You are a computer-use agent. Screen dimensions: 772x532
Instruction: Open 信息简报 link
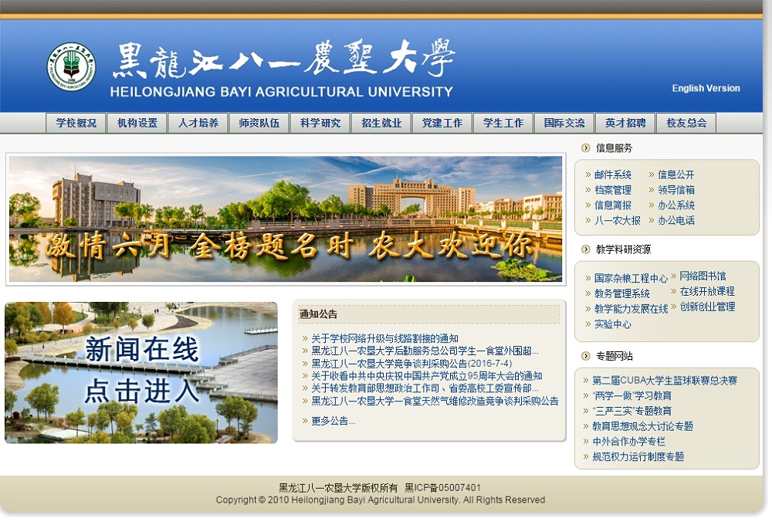click(613, 205)
